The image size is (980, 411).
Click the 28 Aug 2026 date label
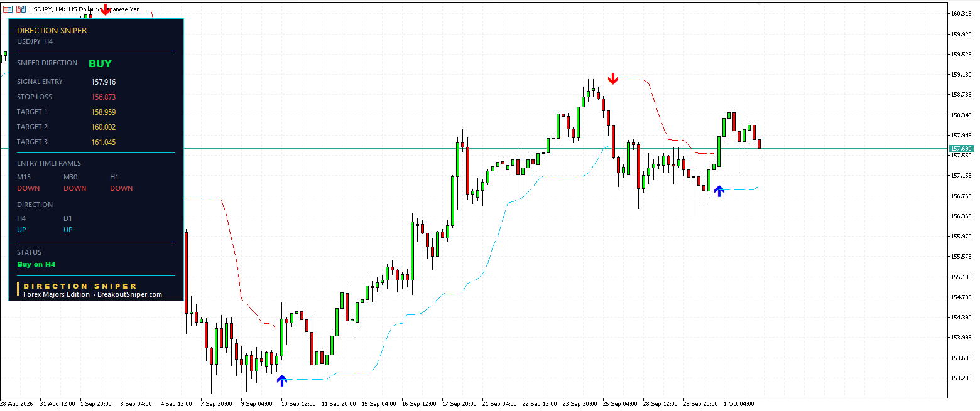pos(16,403)
